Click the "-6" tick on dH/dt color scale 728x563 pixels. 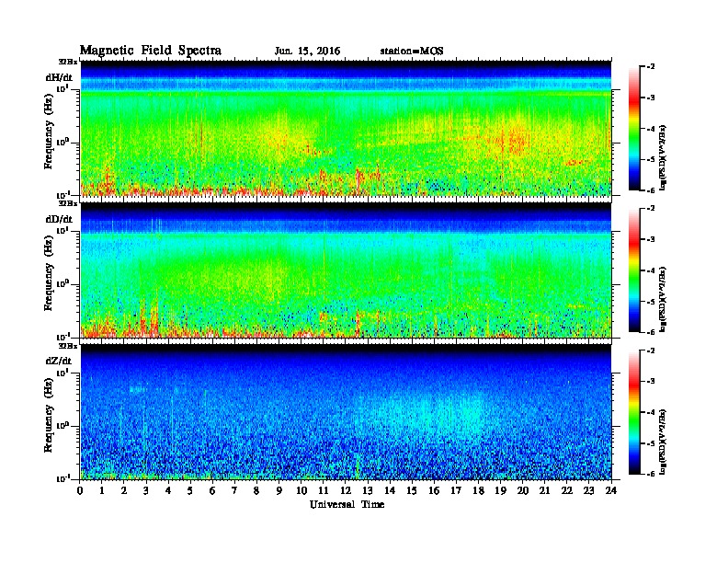pos(651,190)
